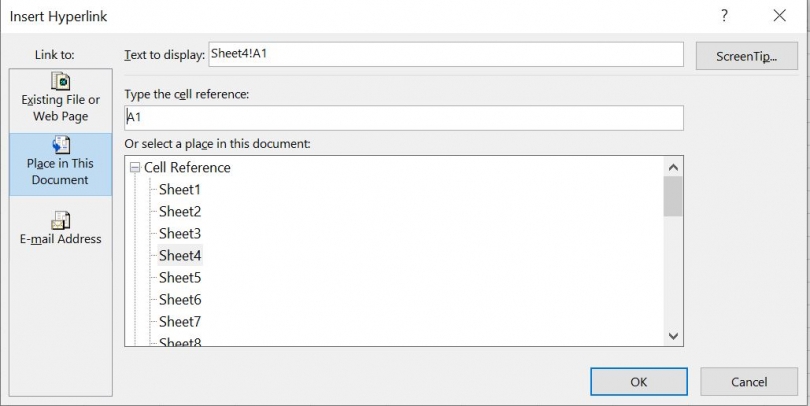Click the cell reference input box
The height and width of the screenshot is (406, 810).
click(x=404, y=118)
